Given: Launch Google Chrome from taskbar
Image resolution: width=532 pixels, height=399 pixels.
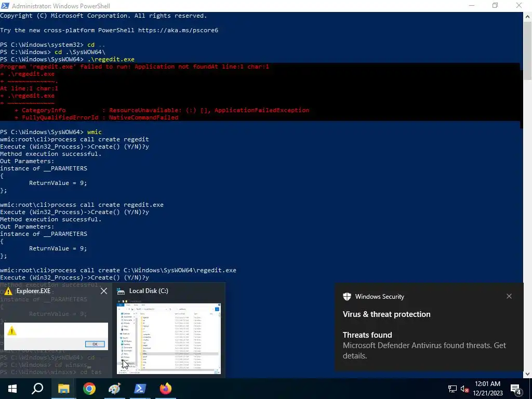Looking at the screenshot, I should pyautogui.click(x=89, y=389).
